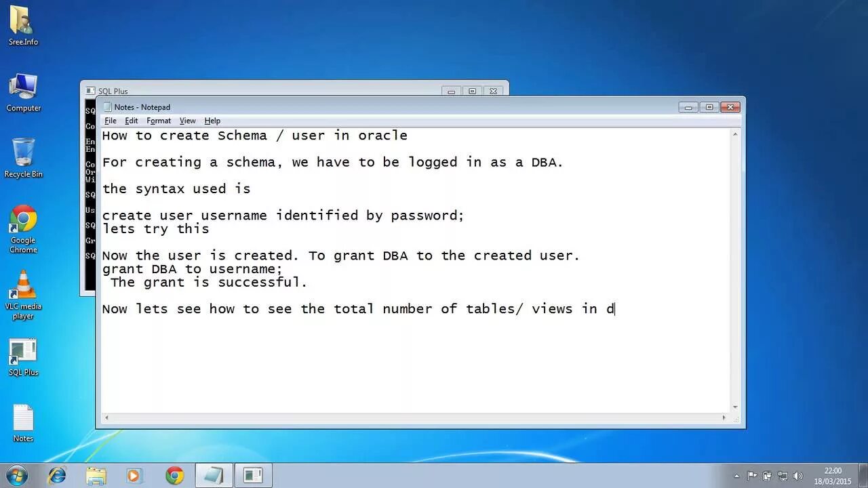Viewport: 868px width, 488px height.
Task: Click Notepad horizontal scrollbar right arrow
Action: click(724, 418)
